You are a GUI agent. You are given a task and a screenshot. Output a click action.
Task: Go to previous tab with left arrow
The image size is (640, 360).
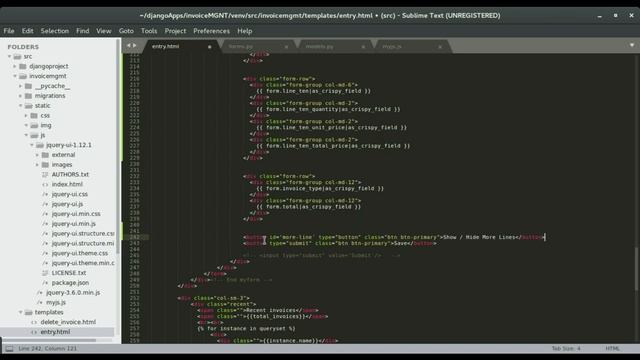129,46
